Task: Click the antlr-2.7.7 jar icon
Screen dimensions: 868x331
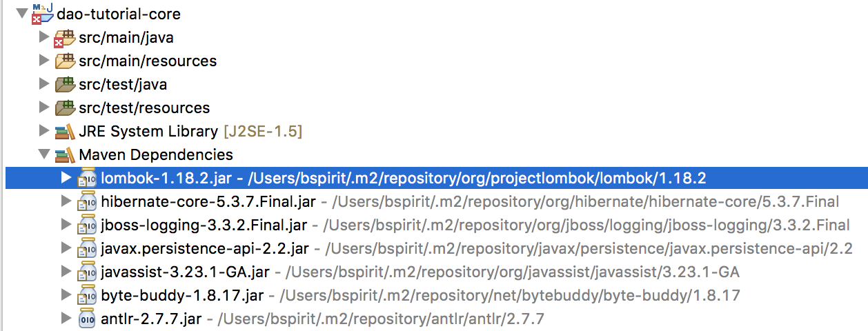Action: (86, 319)
